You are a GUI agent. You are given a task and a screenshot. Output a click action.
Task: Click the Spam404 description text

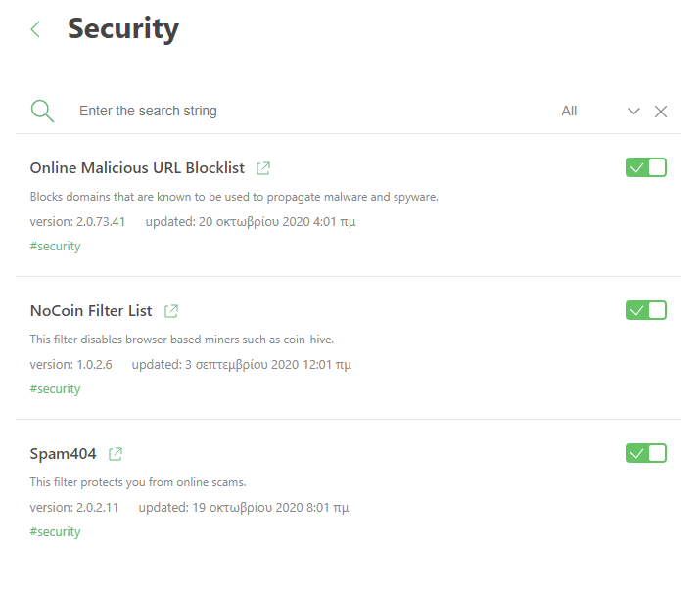click(x=138, y=482)
